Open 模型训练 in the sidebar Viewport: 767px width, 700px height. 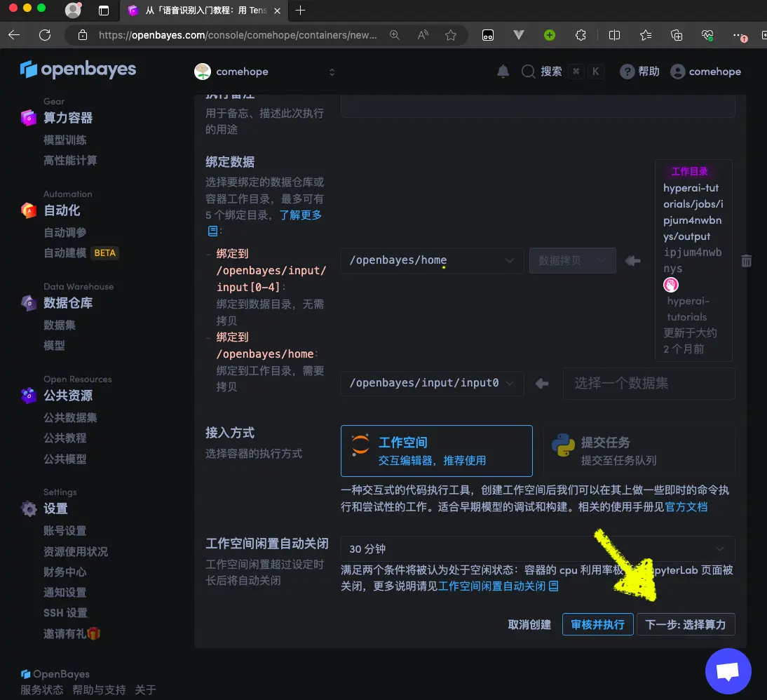tap(65, 140)
